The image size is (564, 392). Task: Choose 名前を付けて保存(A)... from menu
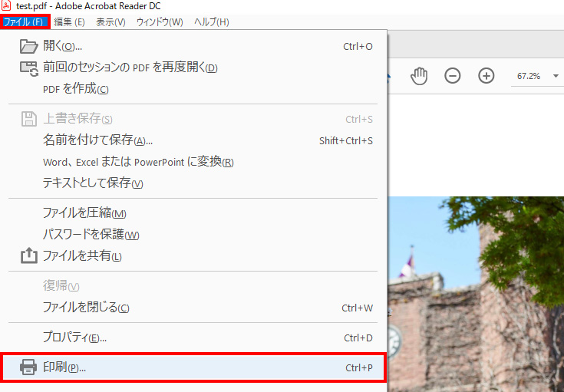97,140
